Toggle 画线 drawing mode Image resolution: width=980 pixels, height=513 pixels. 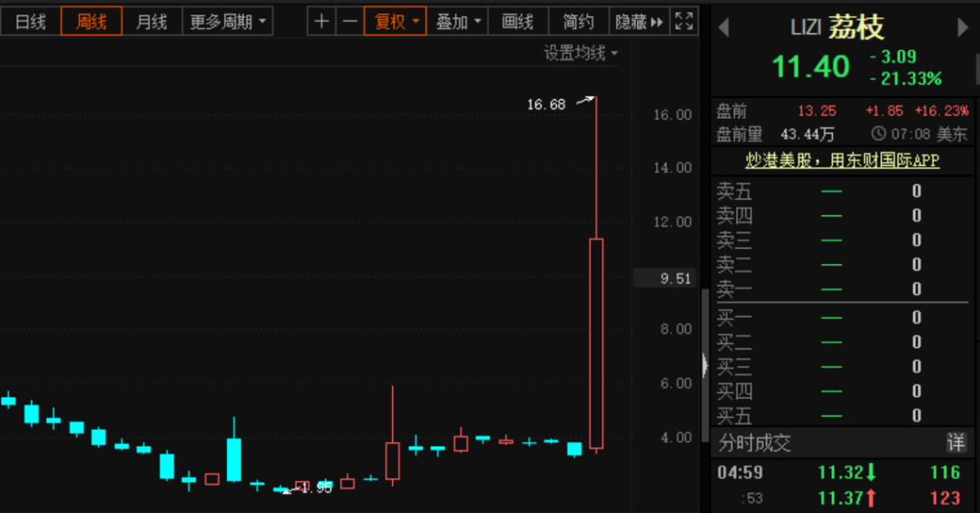pos(517,21)
